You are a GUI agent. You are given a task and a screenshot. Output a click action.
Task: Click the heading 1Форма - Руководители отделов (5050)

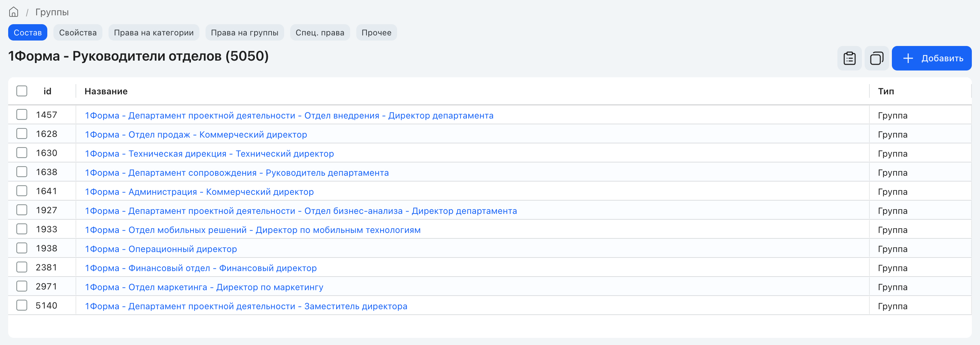pyautogui.click(x=138, y=56)
